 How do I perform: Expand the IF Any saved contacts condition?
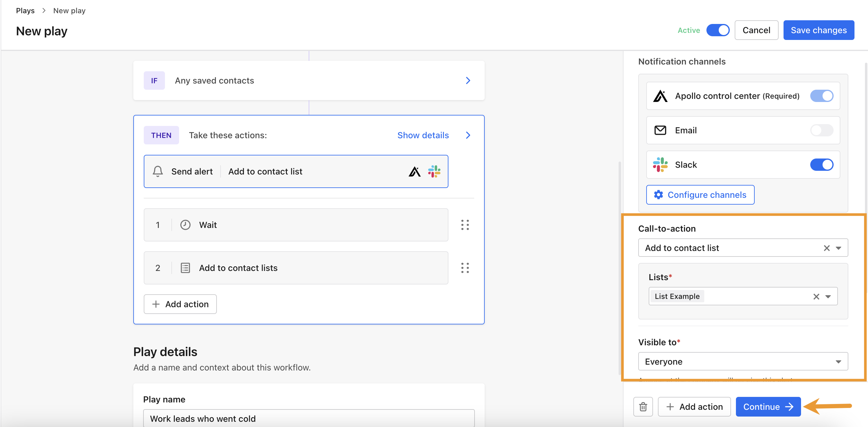[468, 80]
